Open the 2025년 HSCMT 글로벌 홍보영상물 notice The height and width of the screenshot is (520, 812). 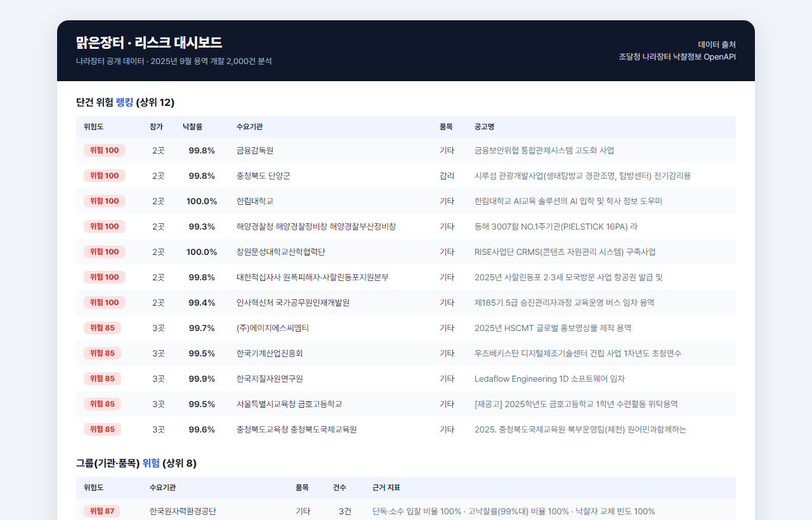click(x=553, y=328)
